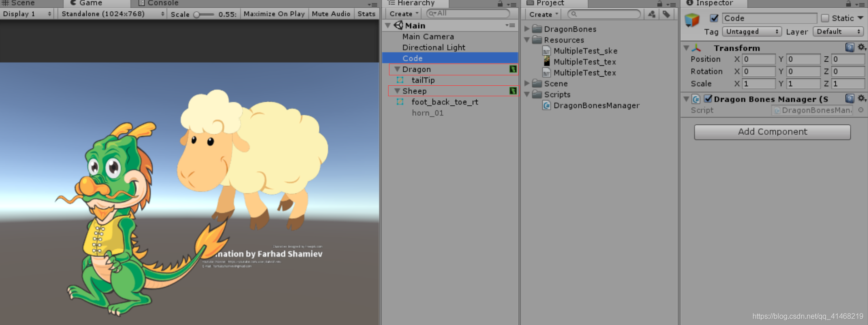The image size is (868, 325).
Task: Click the Add Component button
Action: [x=772, y=132]
